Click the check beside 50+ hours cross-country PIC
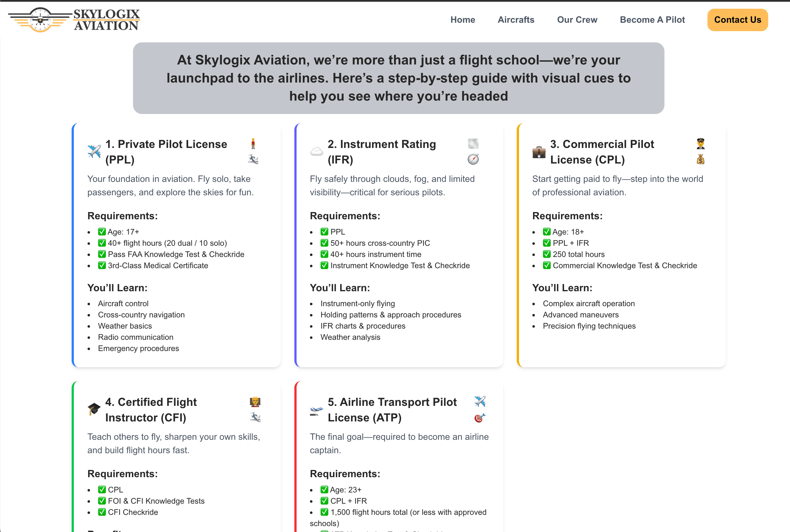 (324, 243)
